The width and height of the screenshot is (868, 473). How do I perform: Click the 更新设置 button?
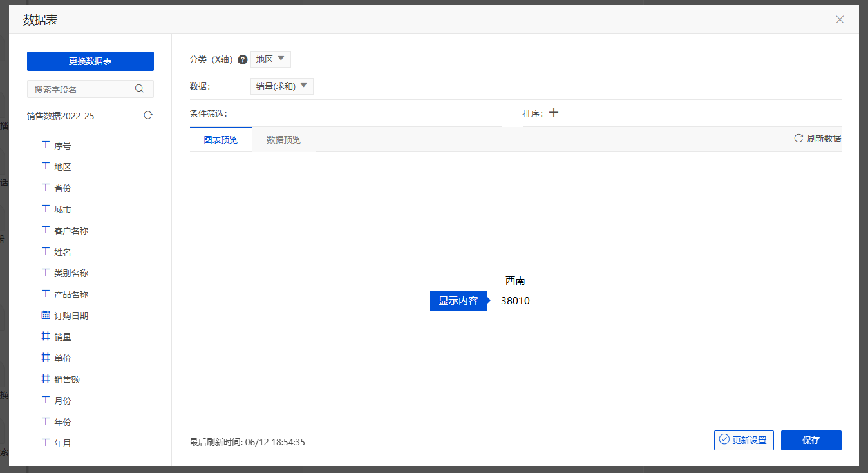pos(744,440)
